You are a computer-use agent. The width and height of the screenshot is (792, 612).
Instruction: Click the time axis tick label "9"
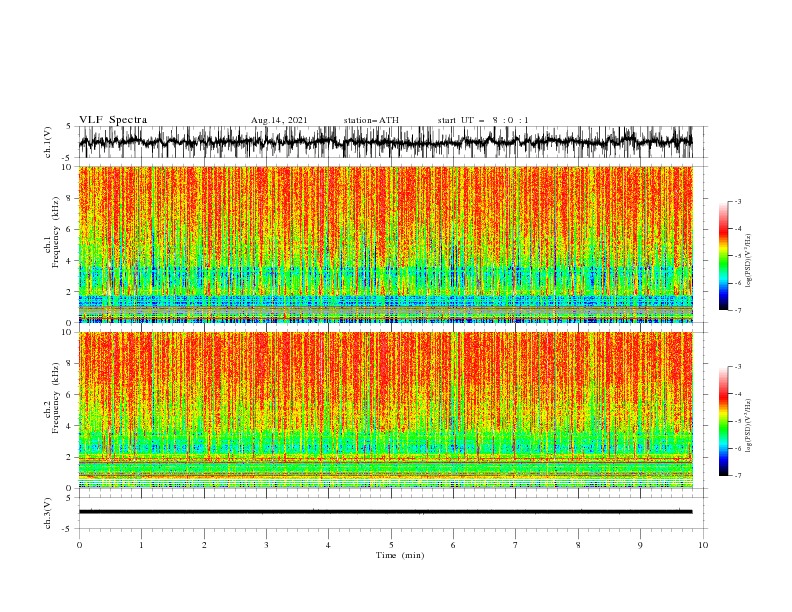click(640, 545)
